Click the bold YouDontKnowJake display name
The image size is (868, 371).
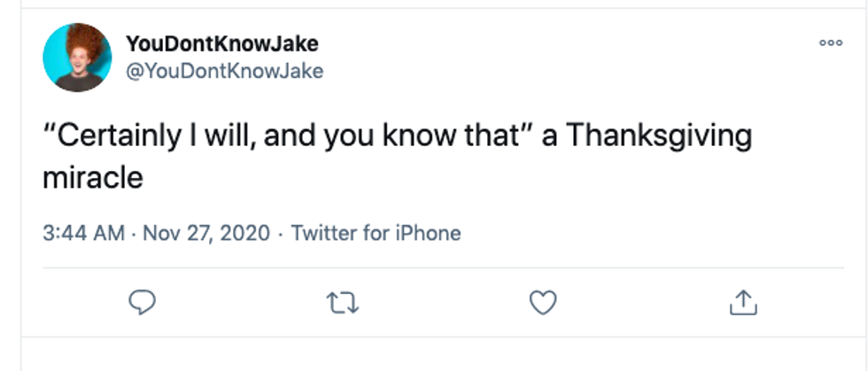click(222, 43)
